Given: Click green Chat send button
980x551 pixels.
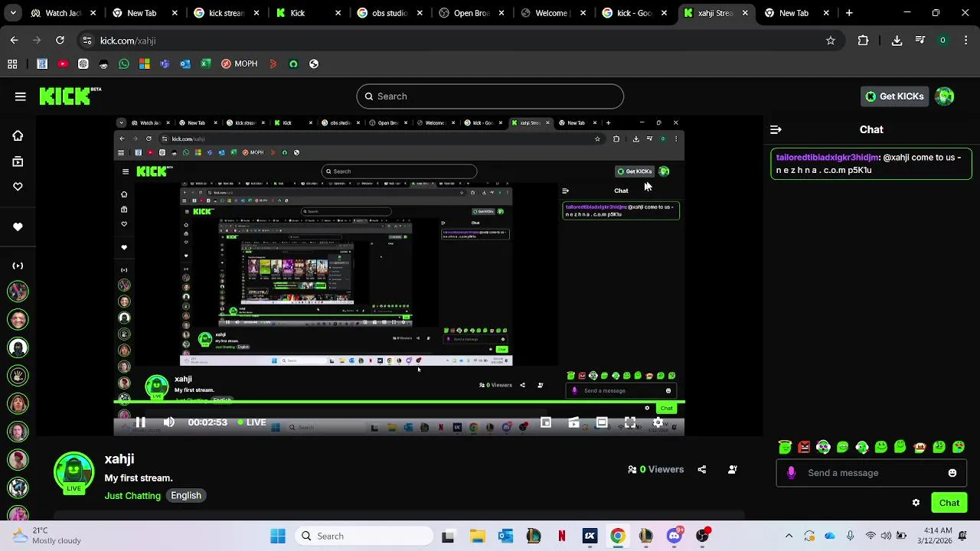Looking at the screenshot, I should pos(949,503).
